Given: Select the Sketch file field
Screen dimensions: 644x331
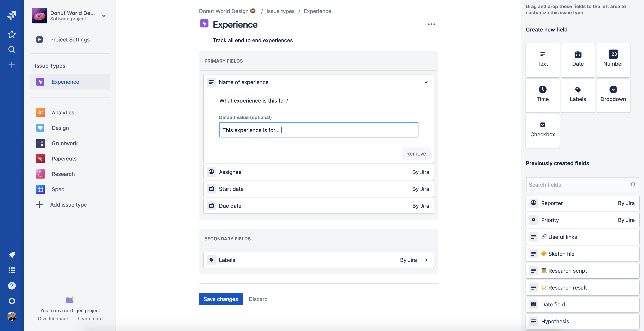Looking at the screenshot, I should (582, 254).
